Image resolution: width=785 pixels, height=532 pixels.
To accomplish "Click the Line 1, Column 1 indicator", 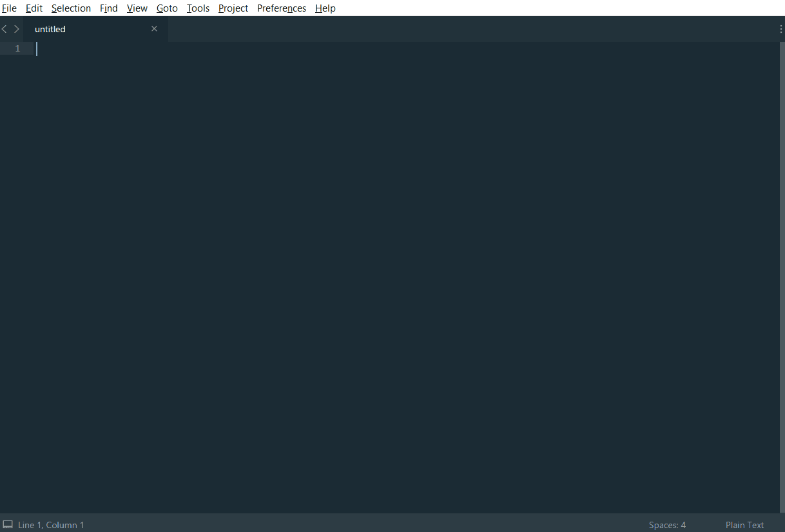I will 51,525.
